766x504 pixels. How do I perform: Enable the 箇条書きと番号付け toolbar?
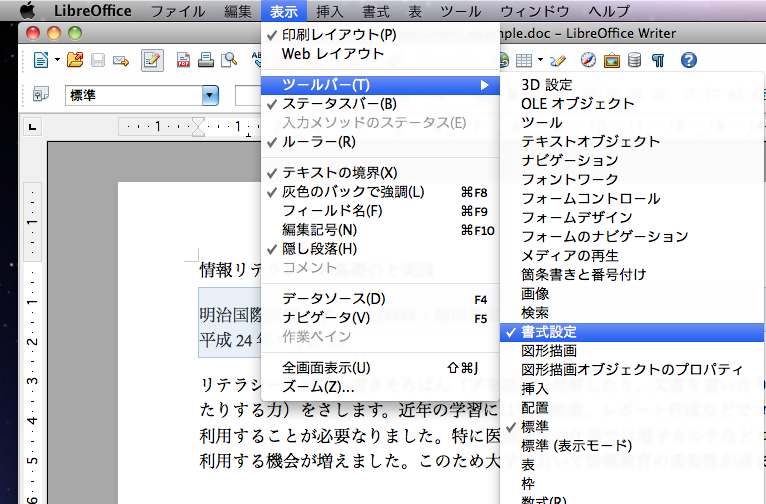tap(632, 274)
